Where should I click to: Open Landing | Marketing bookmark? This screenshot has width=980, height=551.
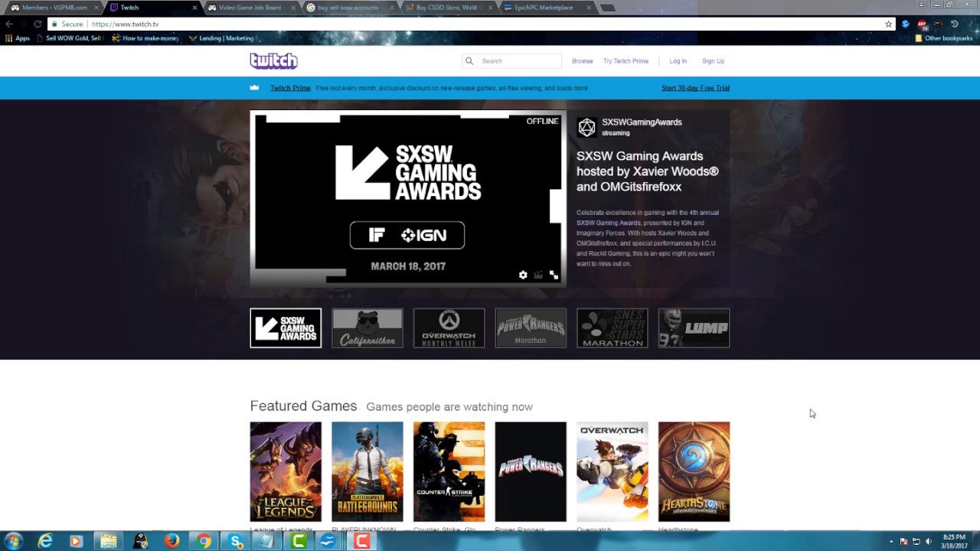tap(221, 38)
